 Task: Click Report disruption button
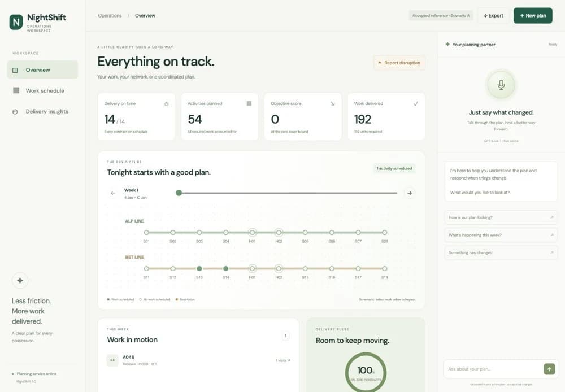tap(399, 63)
